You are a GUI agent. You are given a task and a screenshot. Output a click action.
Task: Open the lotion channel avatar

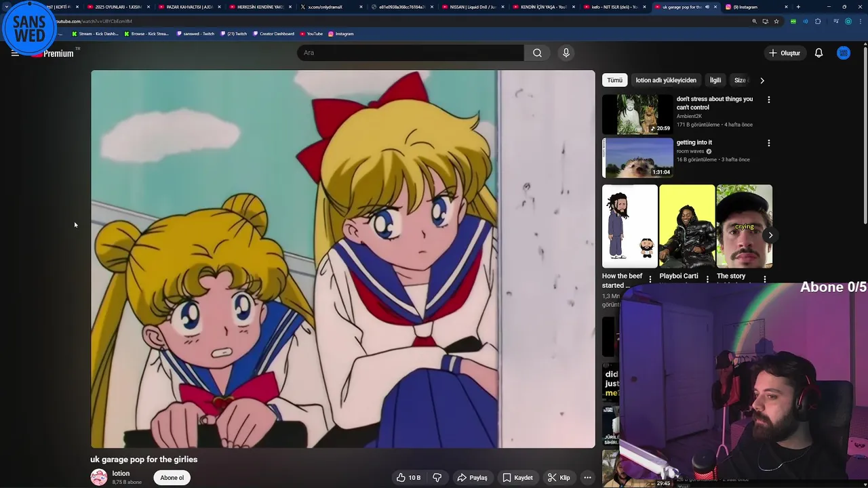[x=99, y=478]
